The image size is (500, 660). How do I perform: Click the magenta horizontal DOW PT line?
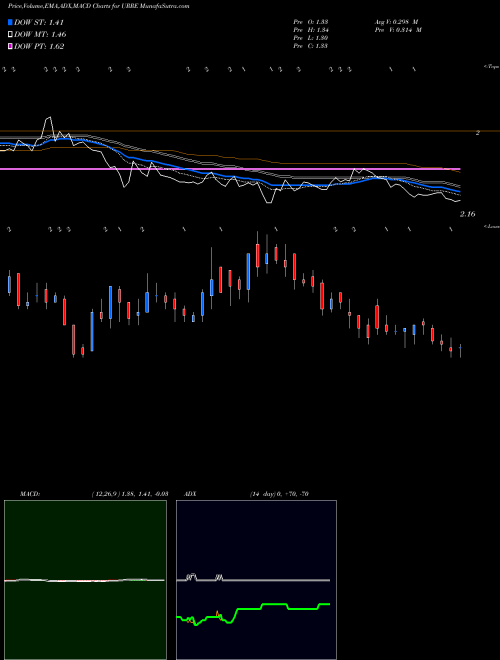[x=230, y=169]
